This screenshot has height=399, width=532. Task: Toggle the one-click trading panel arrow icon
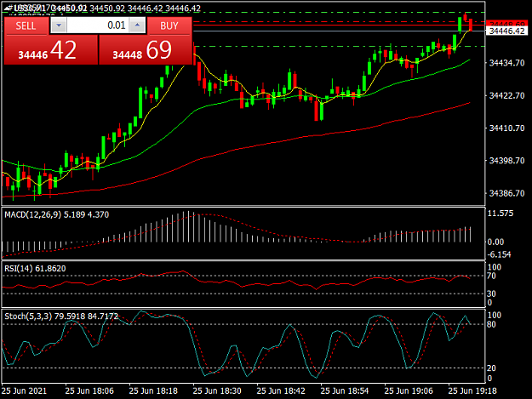(9, 8)
